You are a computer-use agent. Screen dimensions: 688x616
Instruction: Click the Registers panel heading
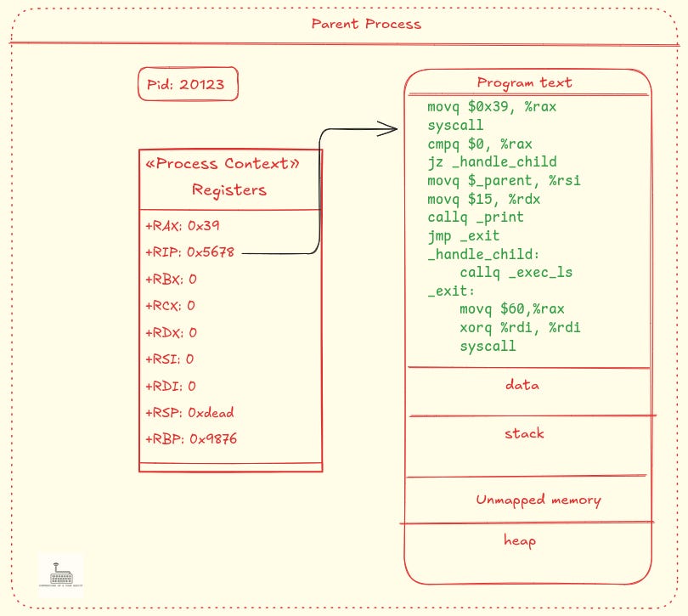[228, 189]
